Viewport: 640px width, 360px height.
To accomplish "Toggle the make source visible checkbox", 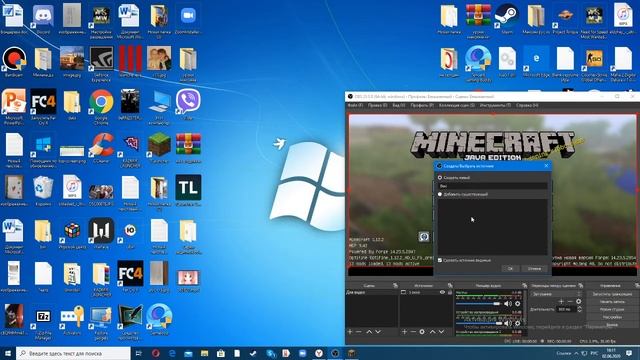I will pyautogui.click(x=440, y=260).
